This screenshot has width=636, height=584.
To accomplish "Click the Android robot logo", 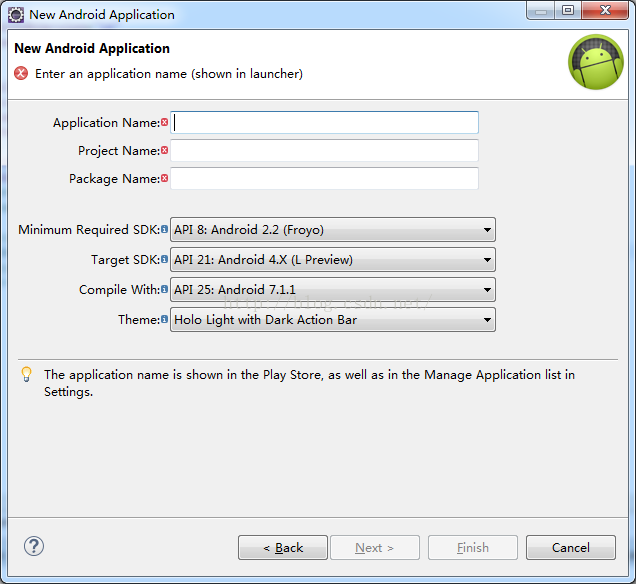I will (596, 62).
